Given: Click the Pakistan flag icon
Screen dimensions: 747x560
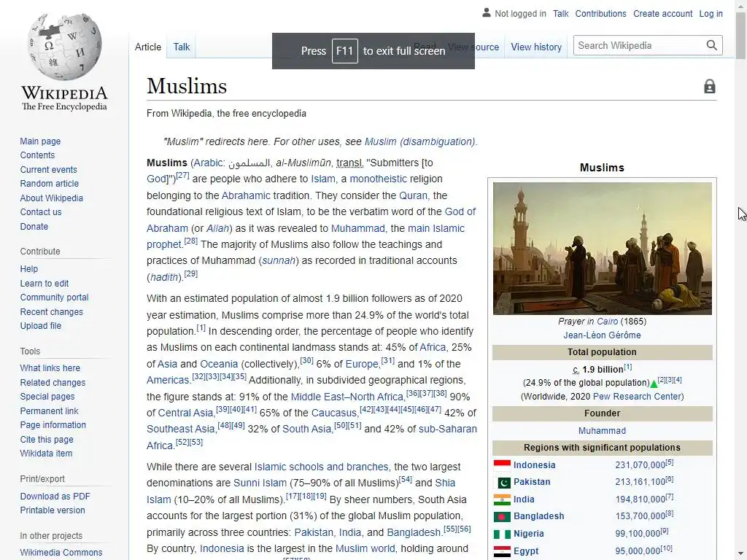Looking at the screenshot, I should tap(502, 483).
